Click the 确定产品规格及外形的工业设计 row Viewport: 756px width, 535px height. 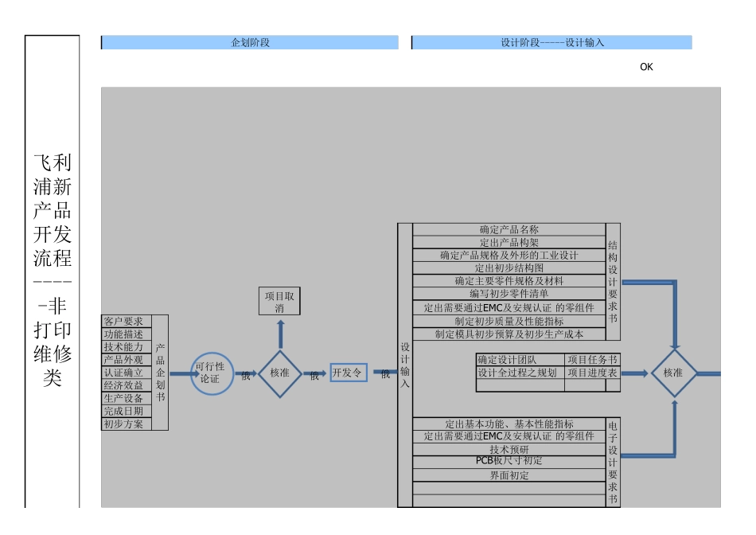(509, 256)
